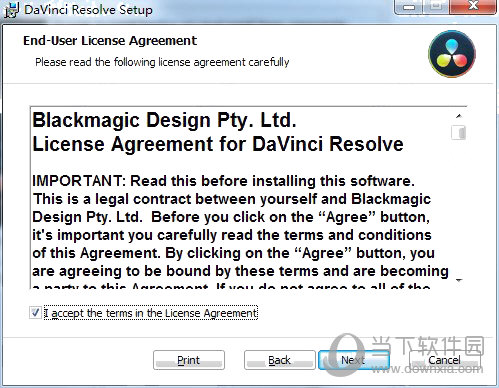This screenshot has width=499, height=388.
Task: Click 'IMPORTANT: Read this before installing' line
Action: (223, 181)
